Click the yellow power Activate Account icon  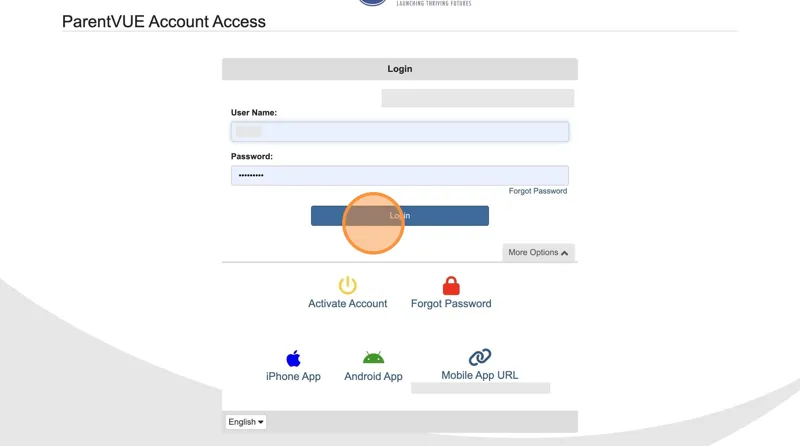pos(347,285)
